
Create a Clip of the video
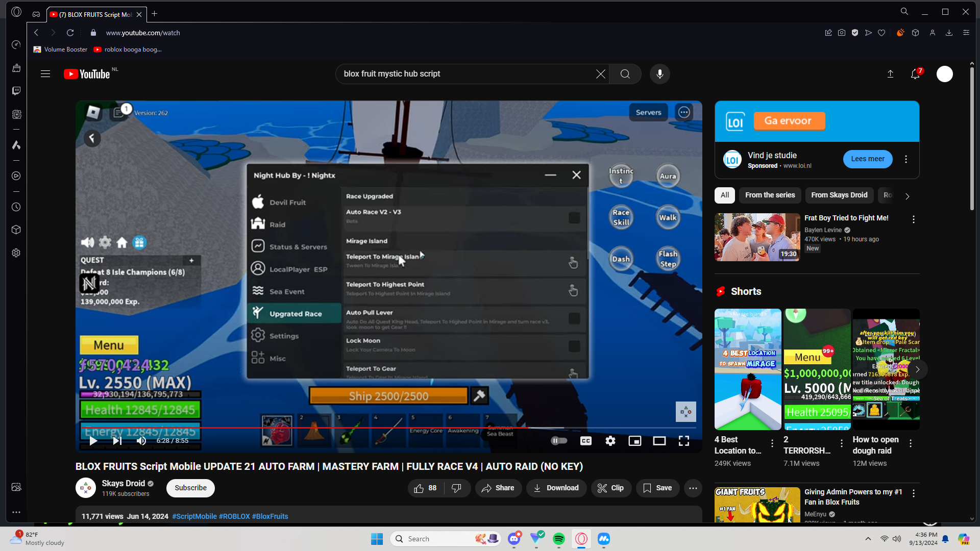click(x=611, y=488)
